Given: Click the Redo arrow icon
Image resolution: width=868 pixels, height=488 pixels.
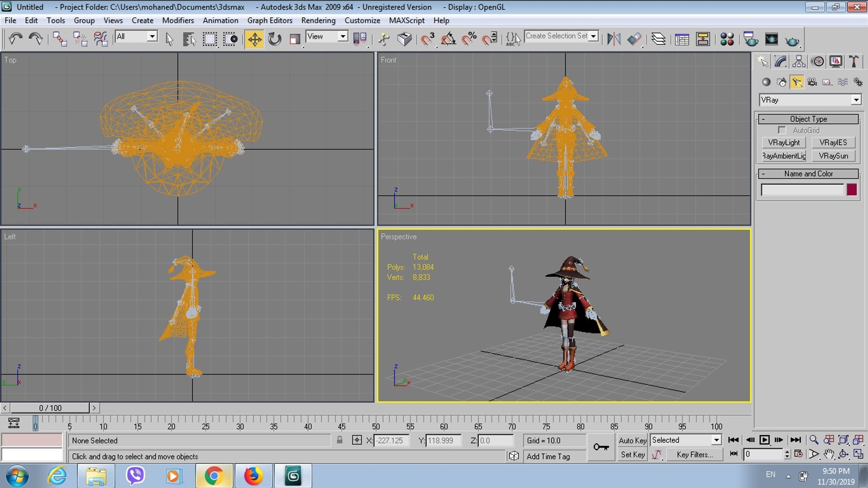Looking at the screenshot, I should [x=36, y=39].
